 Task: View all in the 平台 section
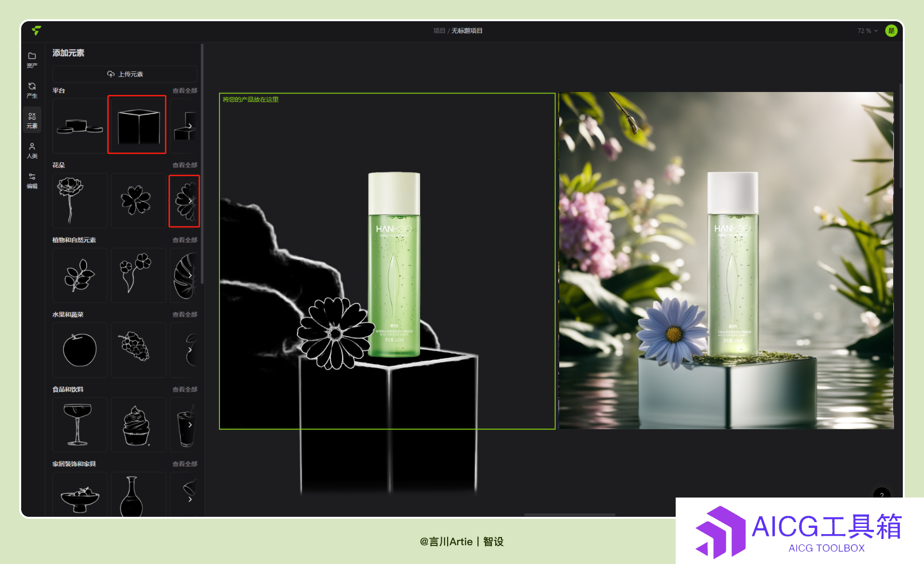[x=185, y=91]
